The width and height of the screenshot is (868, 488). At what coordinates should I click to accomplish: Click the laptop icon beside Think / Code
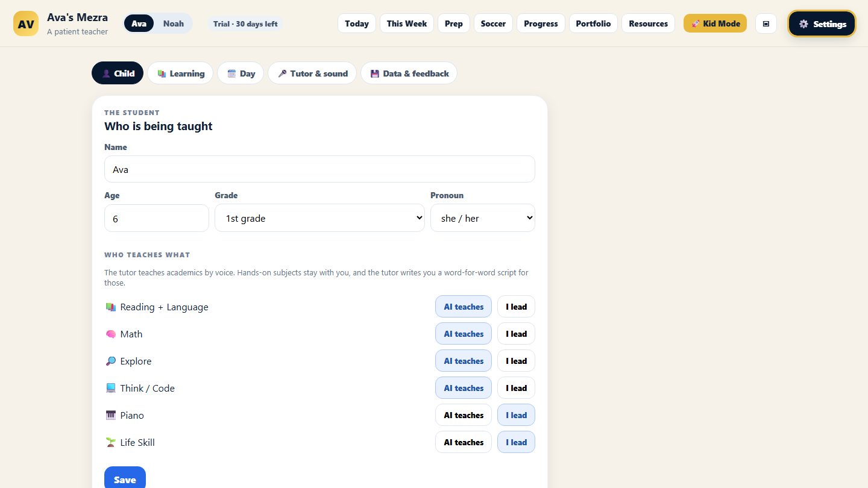tap(110, 388)
